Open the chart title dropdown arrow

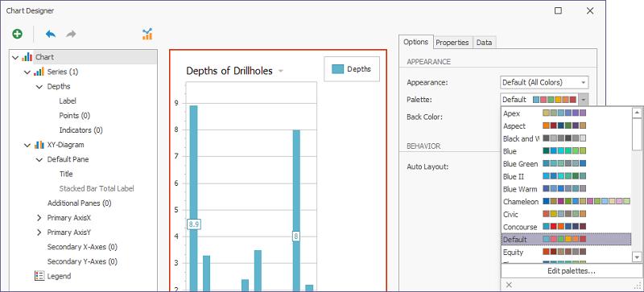pyautogui.click(x=280, y=71)
